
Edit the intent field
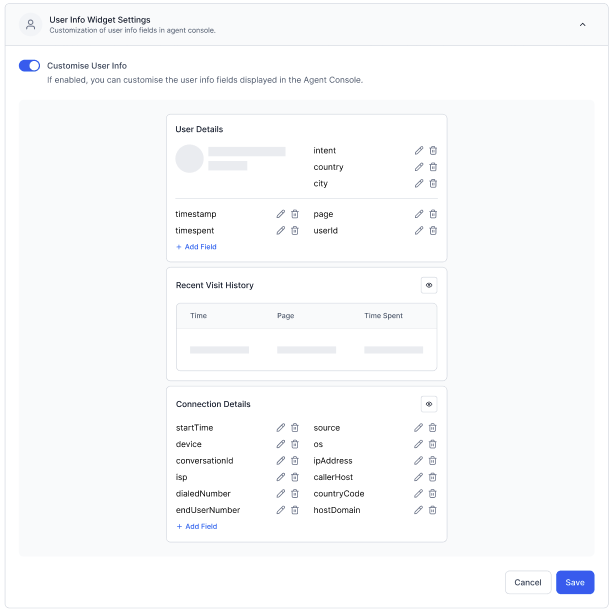click(419, 150)
